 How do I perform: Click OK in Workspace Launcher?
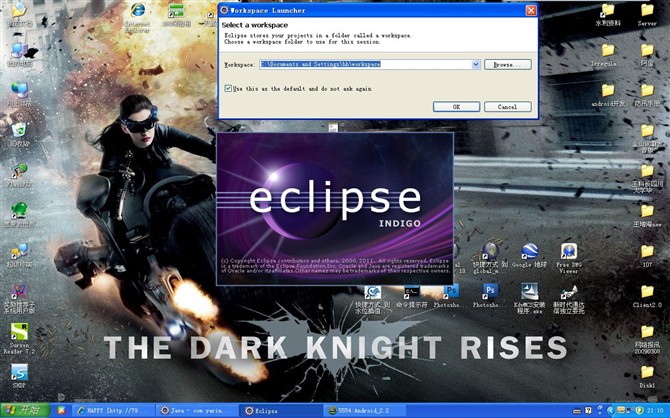pos(456,106)
